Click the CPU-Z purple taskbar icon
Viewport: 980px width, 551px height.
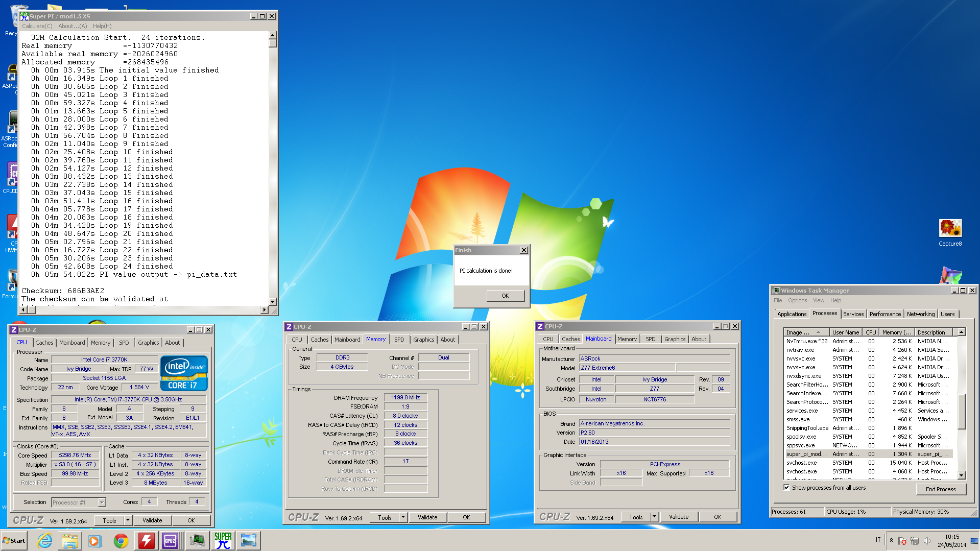[x=170, y=540]
